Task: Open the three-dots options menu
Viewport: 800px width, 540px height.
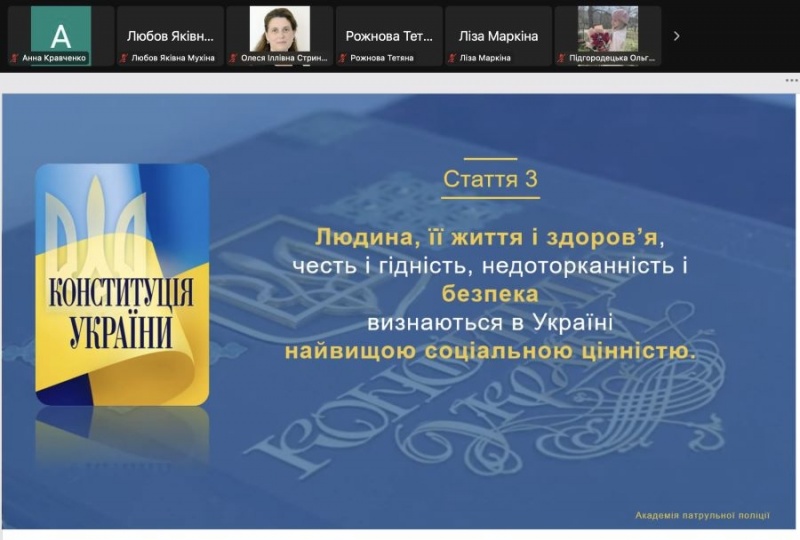Action: pos(792,81)
